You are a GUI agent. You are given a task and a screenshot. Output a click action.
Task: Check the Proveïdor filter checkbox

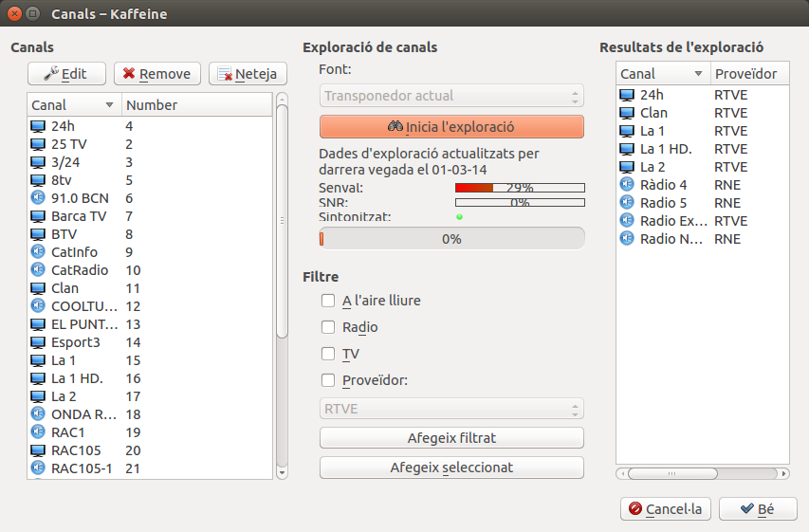click(328, 380)
